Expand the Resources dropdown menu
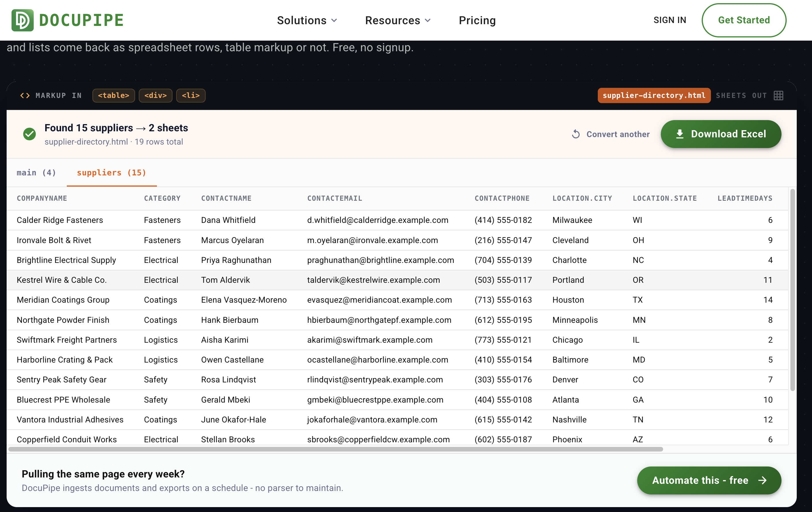Image resolution: width=812 pixels, height=512 pixels. click(398, 20)
